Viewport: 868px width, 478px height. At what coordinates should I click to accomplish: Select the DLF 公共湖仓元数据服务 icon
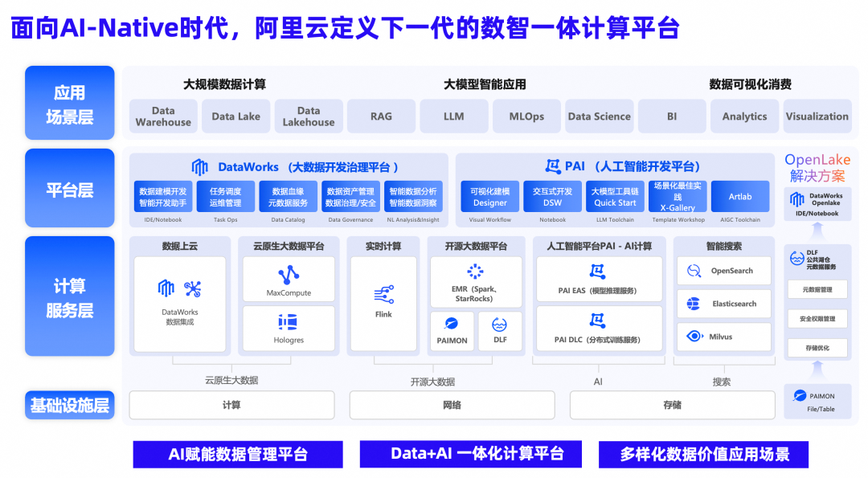pos(796,259)
